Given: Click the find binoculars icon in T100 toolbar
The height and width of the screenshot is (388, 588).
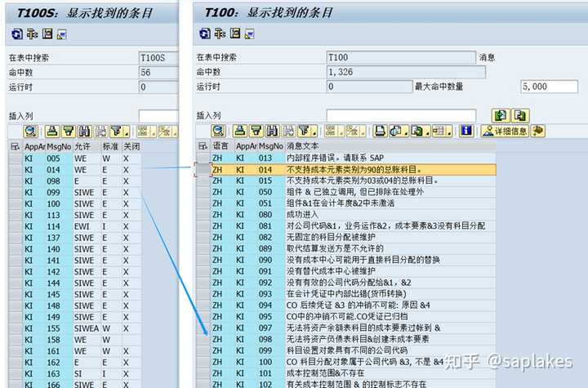Looking at the screenshot, I should [x=273, y=131].
